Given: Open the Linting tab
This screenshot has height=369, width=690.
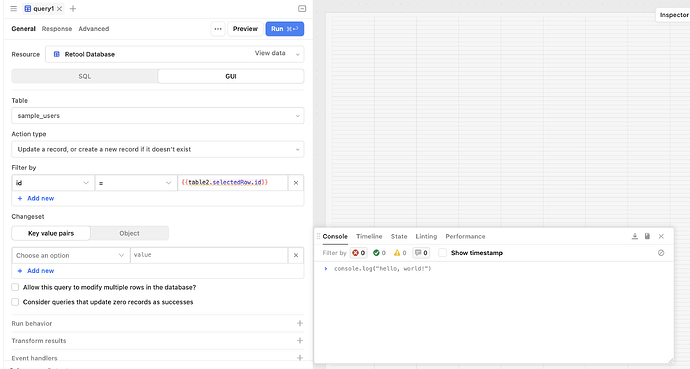Looking at the screenshot, I should (x=426, y=236).
